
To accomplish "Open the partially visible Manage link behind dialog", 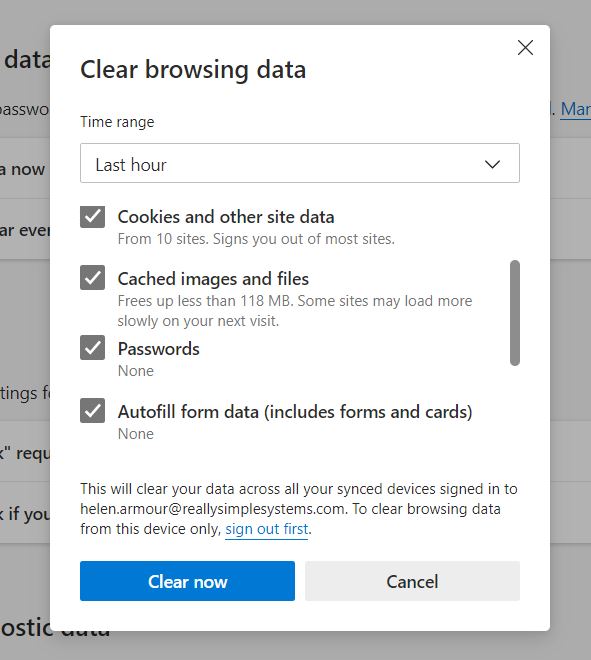I will click(576, 109).
